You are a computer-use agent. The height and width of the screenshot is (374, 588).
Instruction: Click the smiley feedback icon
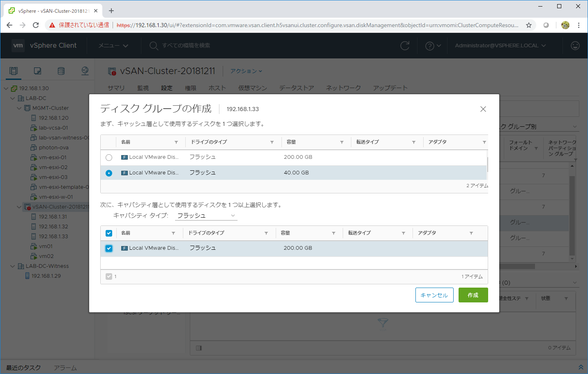tap(575, 46)
